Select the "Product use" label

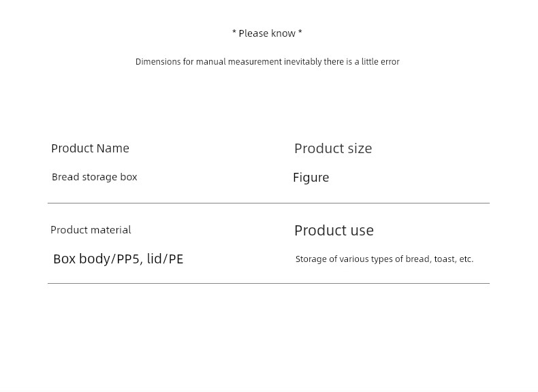334,230
